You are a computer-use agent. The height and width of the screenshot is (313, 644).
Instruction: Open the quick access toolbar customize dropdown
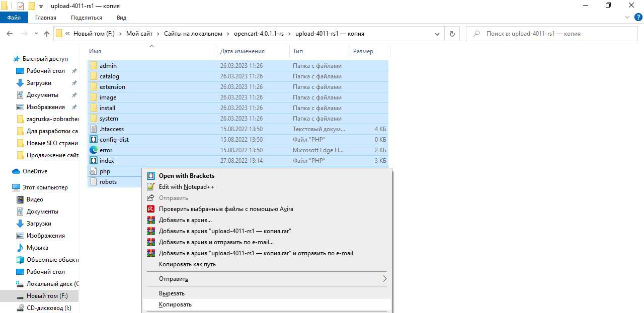pyautogui.click(x=41, y=6)
